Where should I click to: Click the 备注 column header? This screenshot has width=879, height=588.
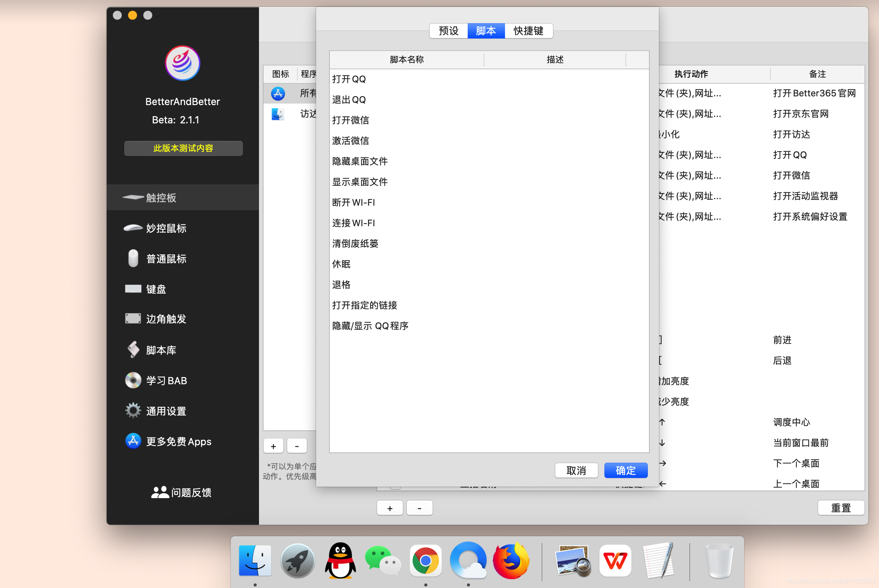[x=817, y=74]
